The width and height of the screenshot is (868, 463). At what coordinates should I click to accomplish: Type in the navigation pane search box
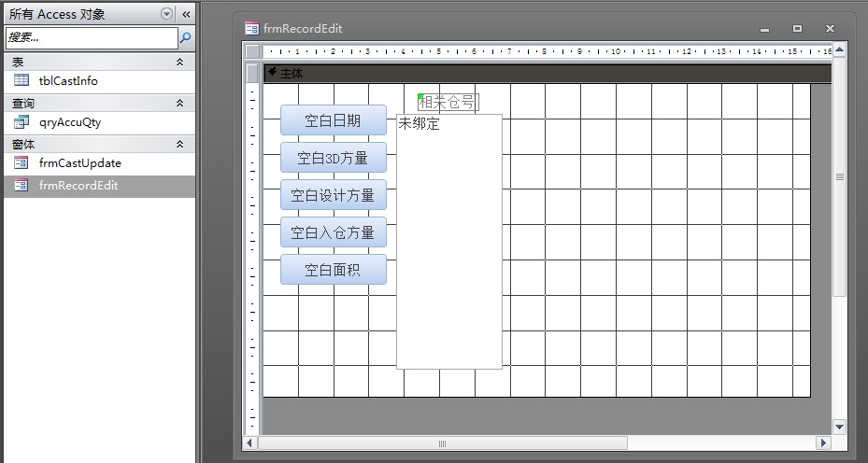point(90,38)
